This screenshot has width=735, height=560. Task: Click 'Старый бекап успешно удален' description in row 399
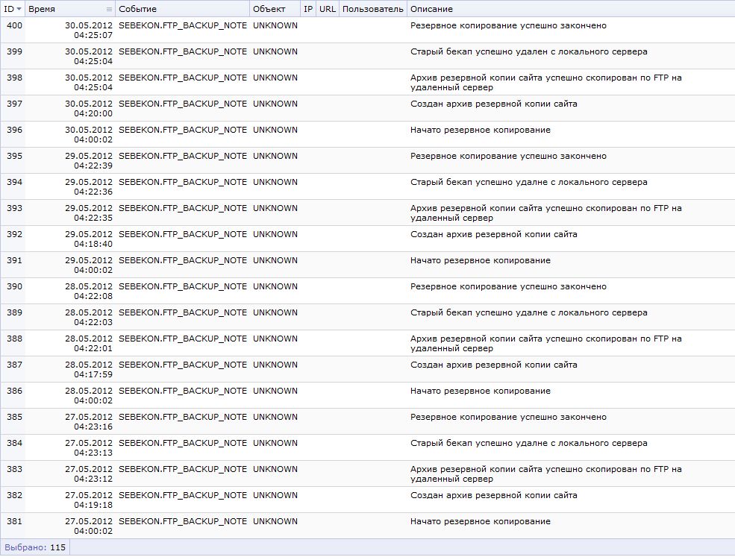(x=528, y=51)
